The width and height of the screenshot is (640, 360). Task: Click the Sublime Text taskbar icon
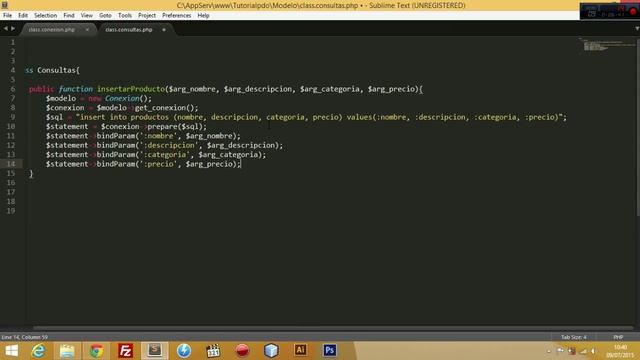[x=154, y=351]
